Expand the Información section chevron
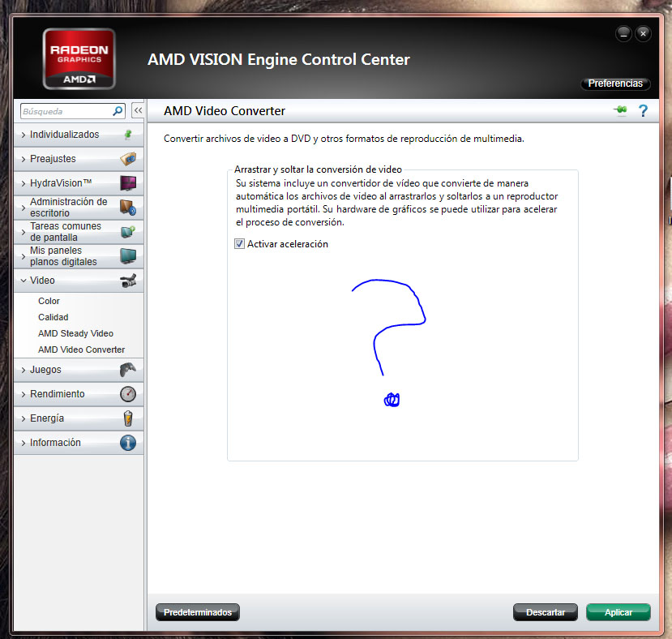This screenshot has width=672, height=639. coord(24,443)
